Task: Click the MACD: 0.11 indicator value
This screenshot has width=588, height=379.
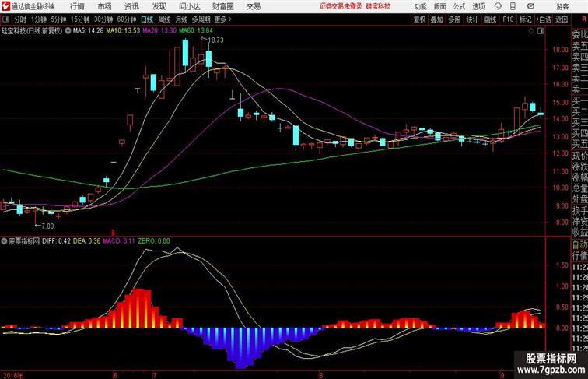Action: tap(119, 241)
